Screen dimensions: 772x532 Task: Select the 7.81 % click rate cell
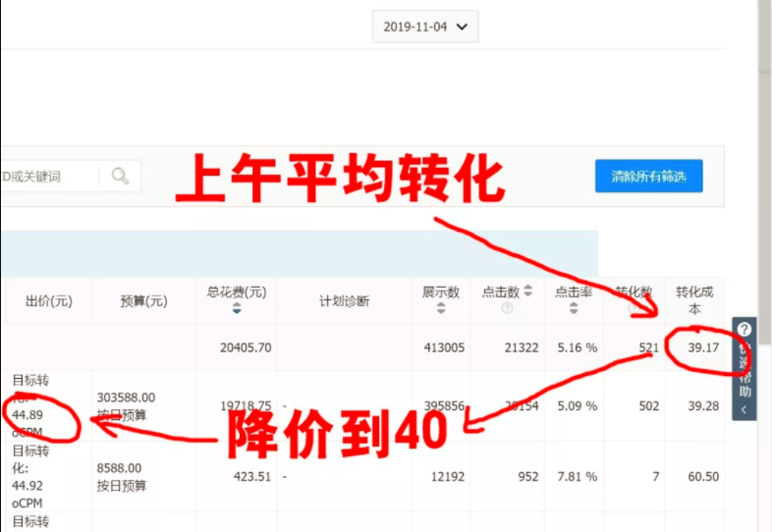(577, 476)
